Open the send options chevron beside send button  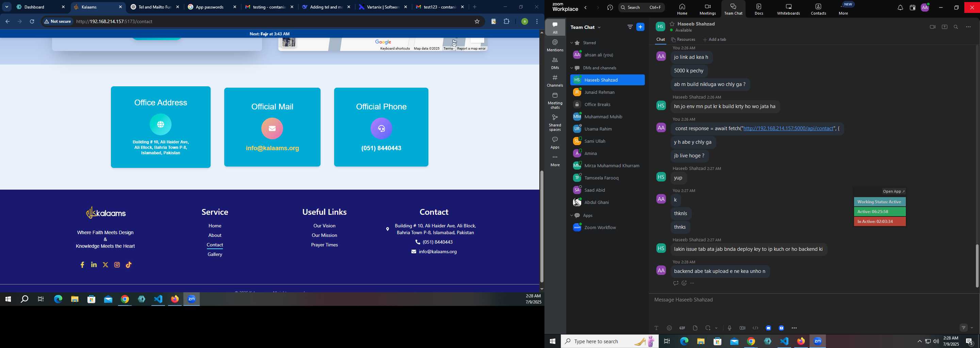tap(972, 328)
